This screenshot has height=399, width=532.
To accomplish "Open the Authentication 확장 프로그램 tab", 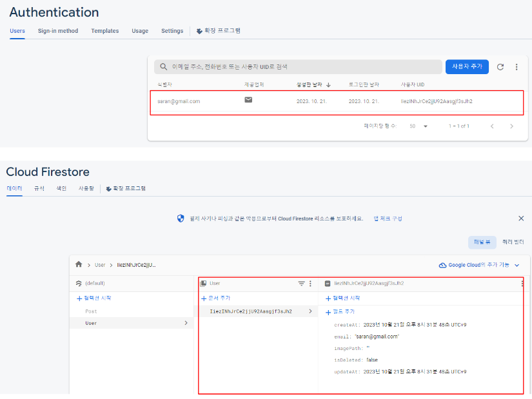I will (219, 31).
